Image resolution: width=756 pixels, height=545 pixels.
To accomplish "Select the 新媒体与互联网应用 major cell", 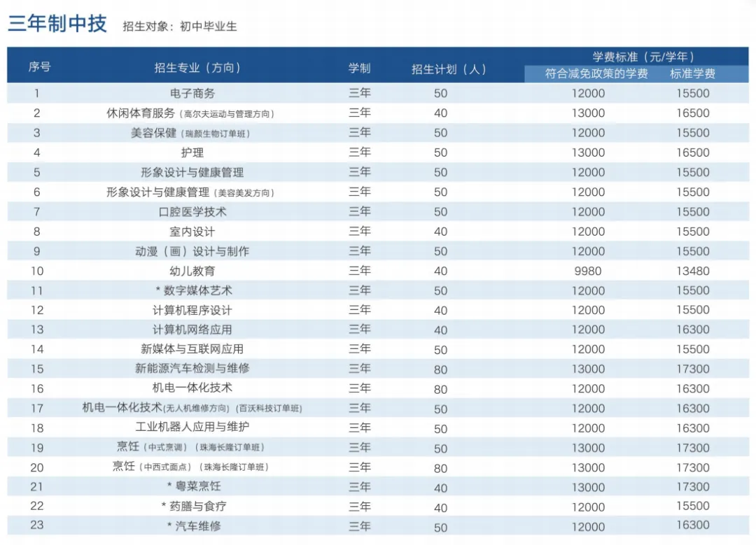I will (192, 349).
